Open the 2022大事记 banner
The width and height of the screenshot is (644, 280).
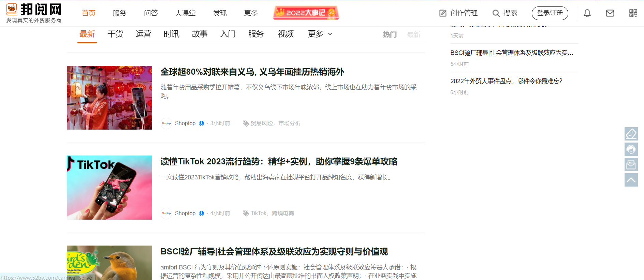(306, 13)
